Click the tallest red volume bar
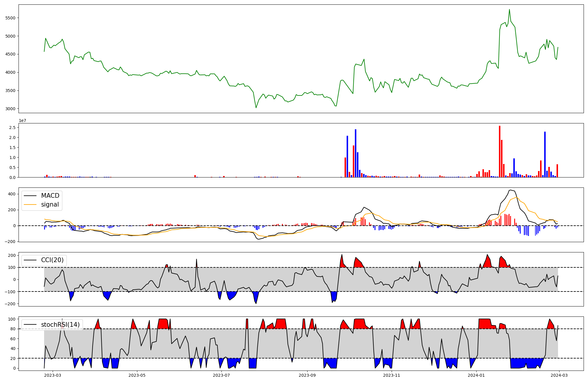This screenshot has width=588, height=382. (500, 151)
